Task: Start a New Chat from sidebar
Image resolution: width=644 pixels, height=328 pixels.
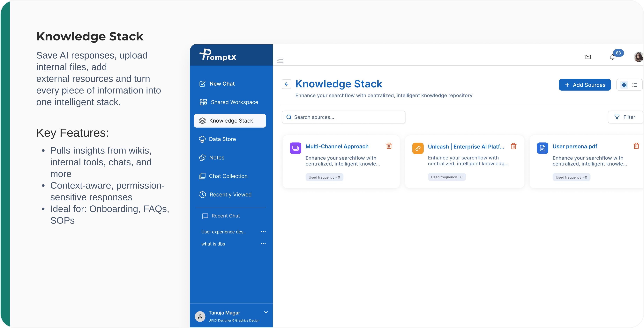Action: tap(222, 84)
